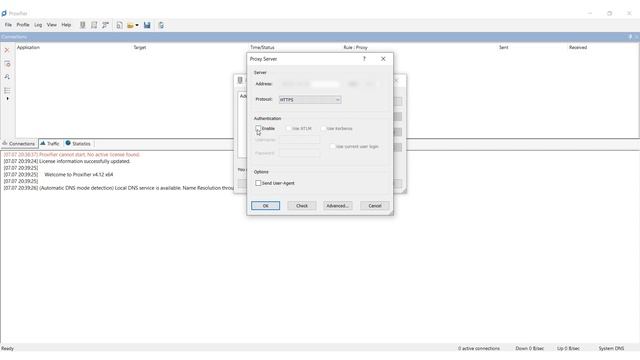The width and height of the screenshot is (640, 360).
Task: Click the Rule : Proxy column header
Action: tap(355, 47)
